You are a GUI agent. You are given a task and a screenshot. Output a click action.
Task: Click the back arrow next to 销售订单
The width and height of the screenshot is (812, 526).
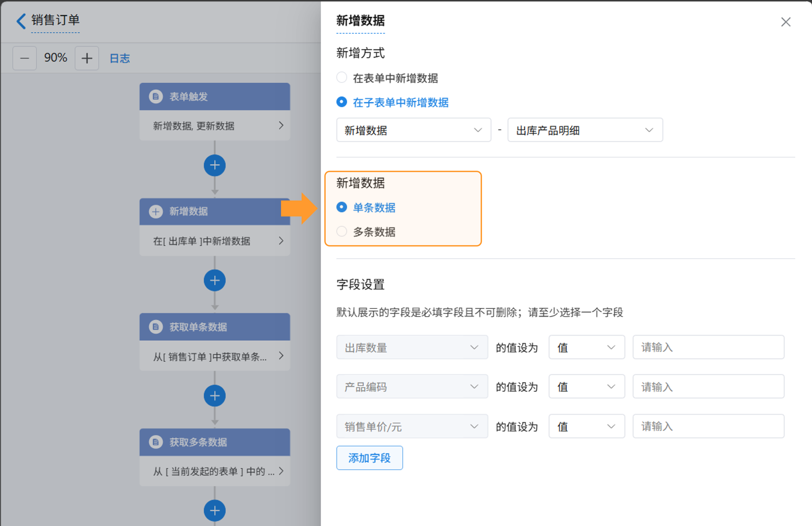[x=21, y=21]
